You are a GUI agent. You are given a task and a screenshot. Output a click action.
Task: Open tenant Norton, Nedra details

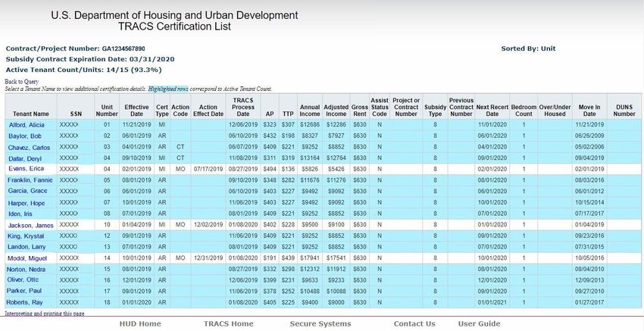(26, 270)
